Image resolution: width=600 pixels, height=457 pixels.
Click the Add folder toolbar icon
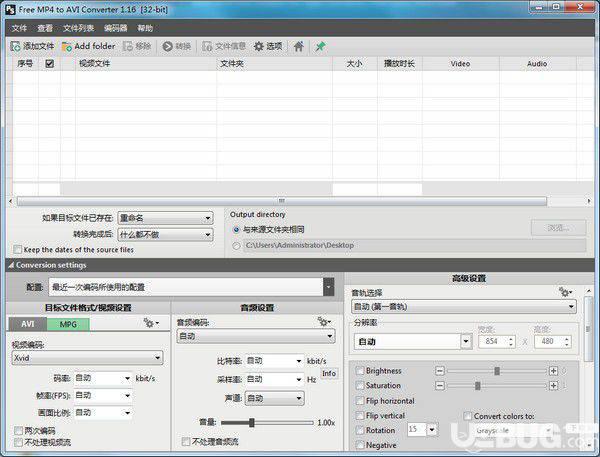point(67,46)
